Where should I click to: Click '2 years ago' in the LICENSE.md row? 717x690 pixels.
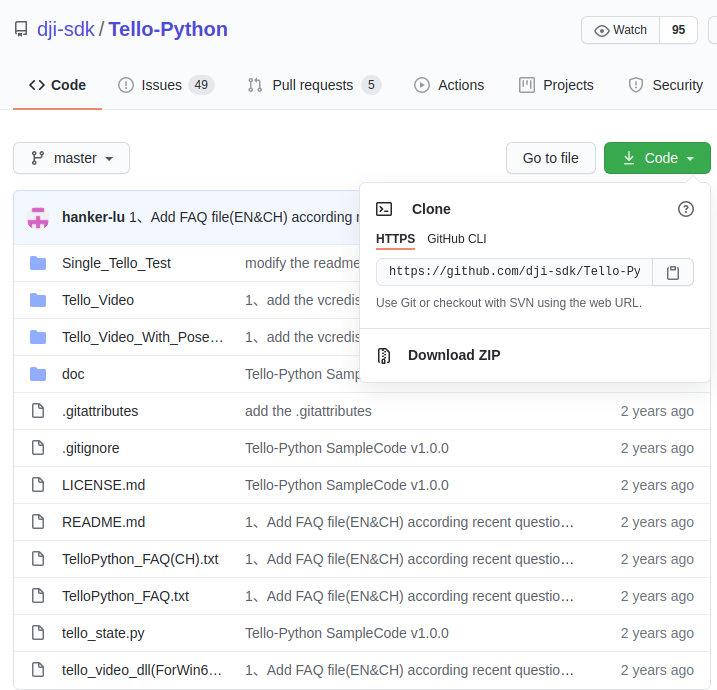(x=657, y=486)
